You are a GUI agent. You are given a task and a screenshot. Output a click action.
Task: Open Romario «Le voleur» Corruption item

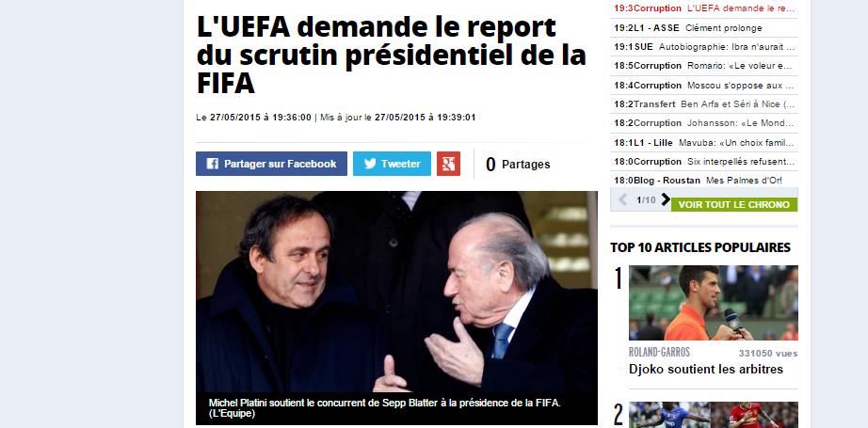click(x=704, y=66)
